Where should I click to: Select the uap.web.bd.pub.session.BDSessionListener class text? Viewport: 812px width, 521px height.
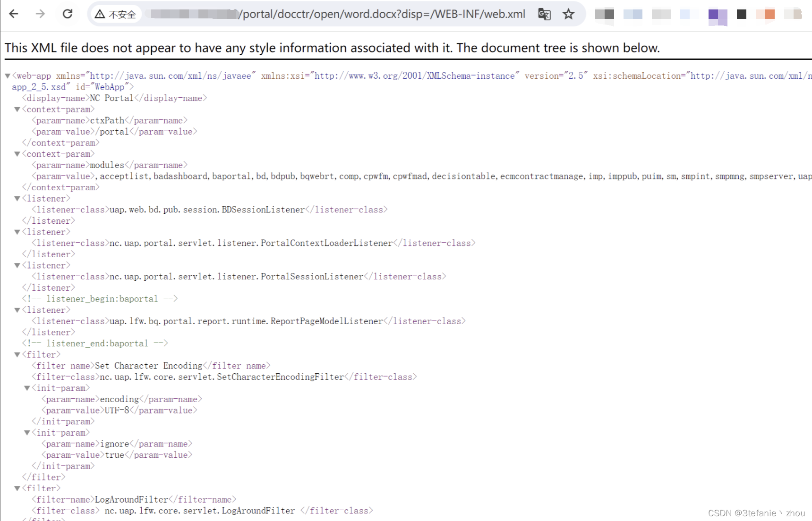[207, 210]
